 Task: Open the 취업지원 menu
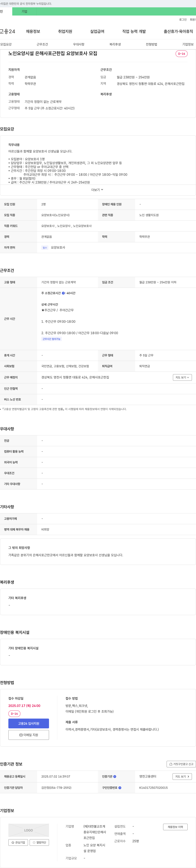(x=65, y=31)
